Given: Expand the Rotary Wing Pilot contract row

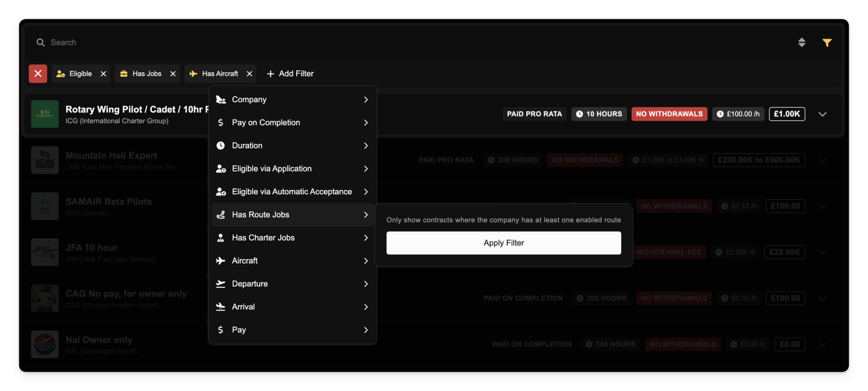Looking at the screenshot, I should click(x=822, y=114).
